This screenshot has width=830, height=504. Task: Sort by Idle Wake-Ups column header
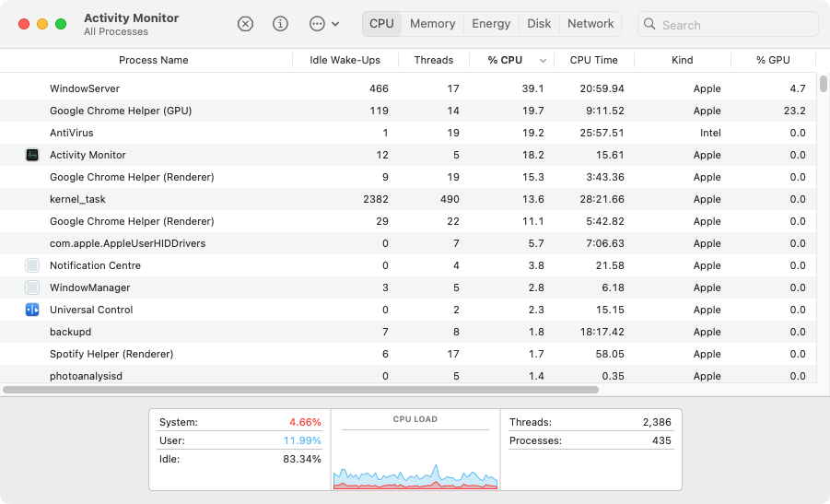pos(345,60)
